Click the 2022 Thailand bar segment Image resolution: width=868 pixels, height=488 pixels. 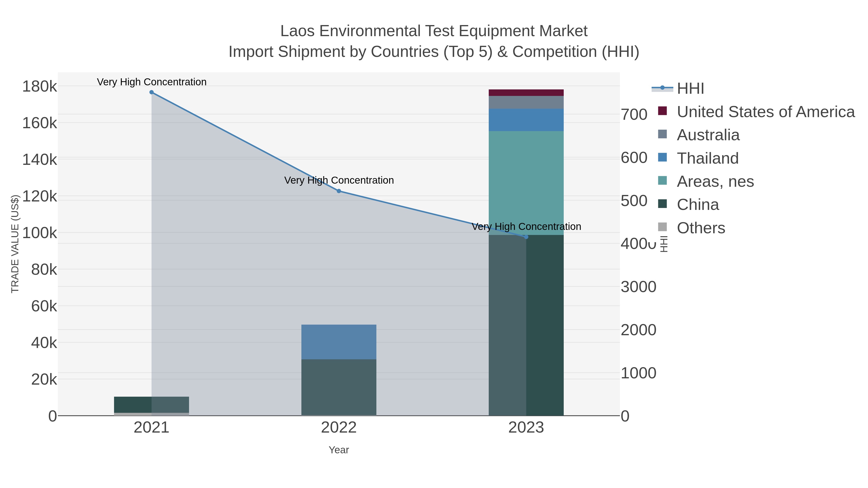pyautogui.click(x=339, y=342)
